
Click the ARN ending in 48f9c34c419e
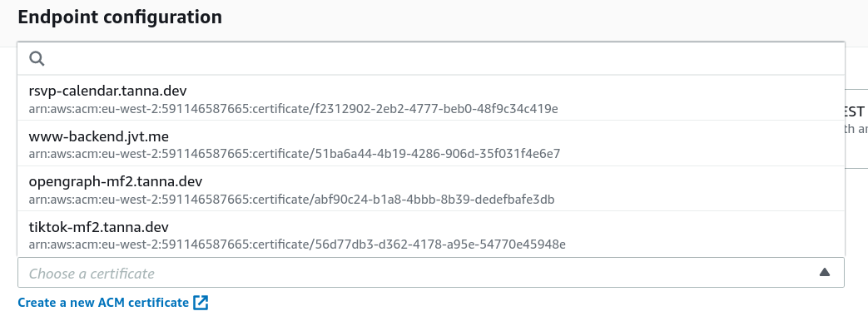(294, 108)
